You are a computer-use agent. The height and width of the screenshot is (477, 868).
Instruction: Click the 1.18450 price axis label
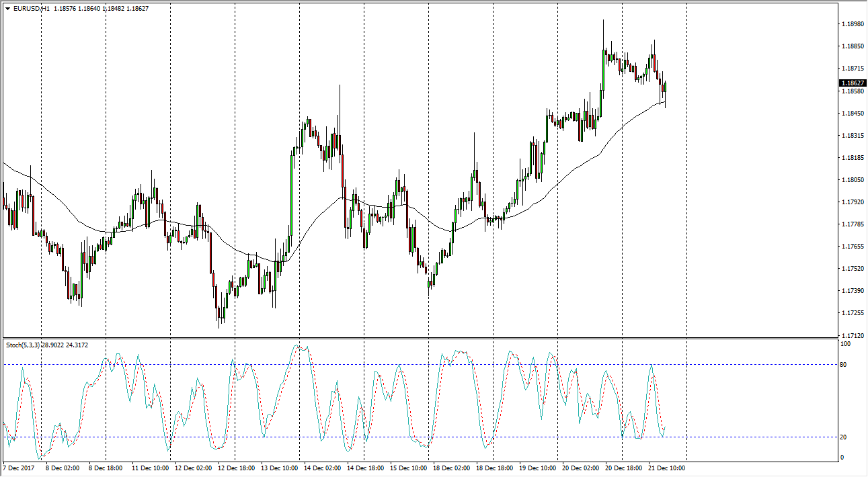(853, 114)
